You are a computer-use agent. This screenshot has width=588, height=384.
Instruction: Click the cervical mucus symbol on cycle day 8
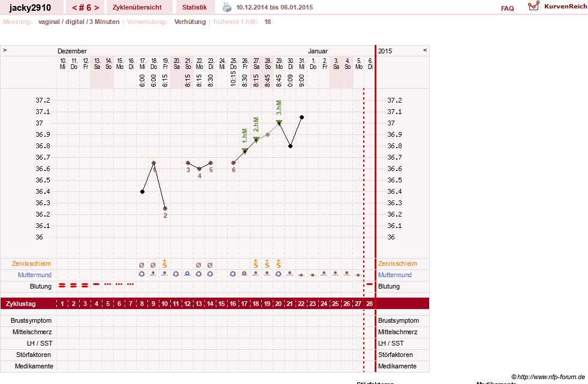coord(141,265)
